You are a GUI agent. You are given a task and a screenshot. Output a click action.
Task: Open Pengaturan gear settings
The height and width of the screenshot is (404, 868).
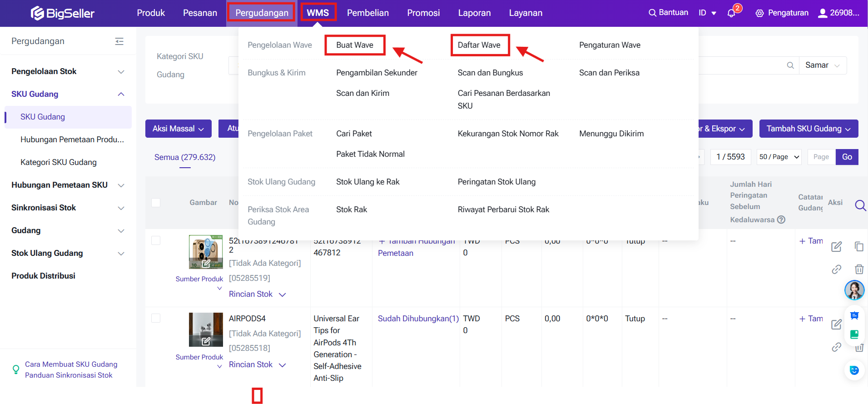[x=759, y=13]
